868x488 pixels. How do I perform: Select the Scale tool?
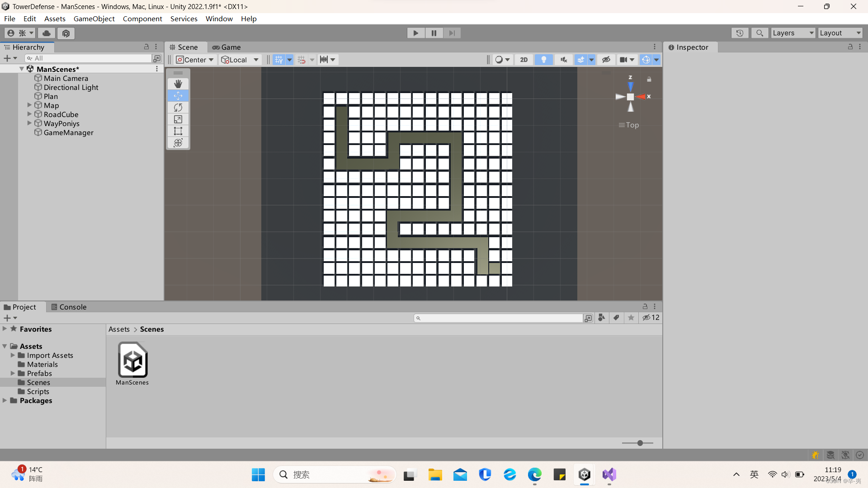click(178, 119)
